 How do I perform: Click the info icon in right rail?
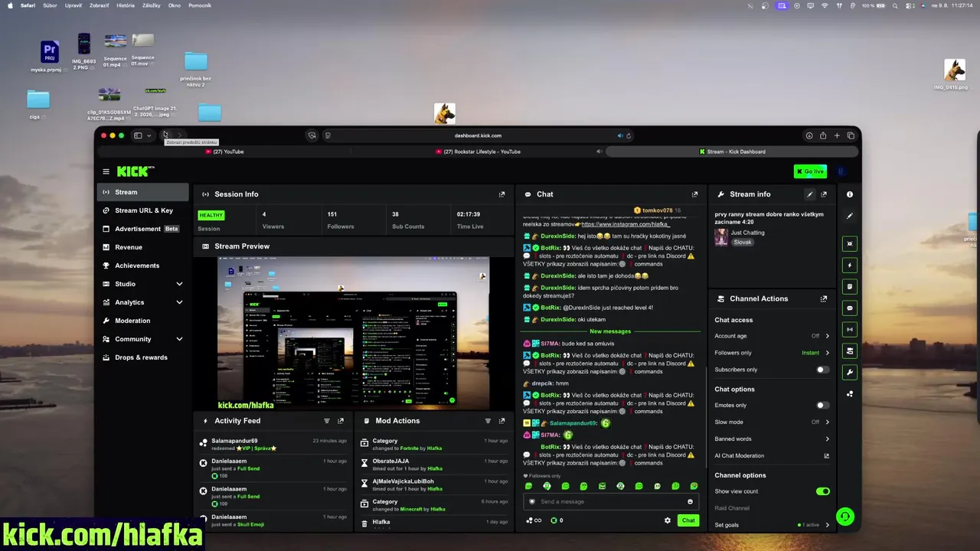click(x=850, y=194)
